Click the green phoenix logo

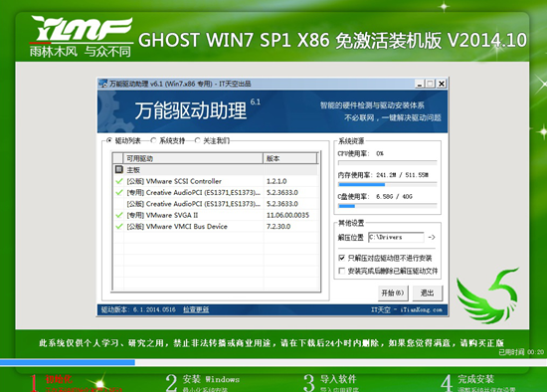487,295
